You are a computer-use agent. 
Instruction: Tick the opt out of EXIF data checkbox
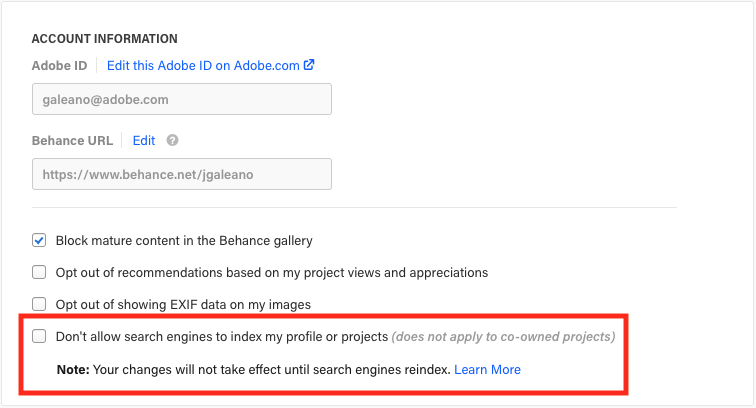coord(39,304)
